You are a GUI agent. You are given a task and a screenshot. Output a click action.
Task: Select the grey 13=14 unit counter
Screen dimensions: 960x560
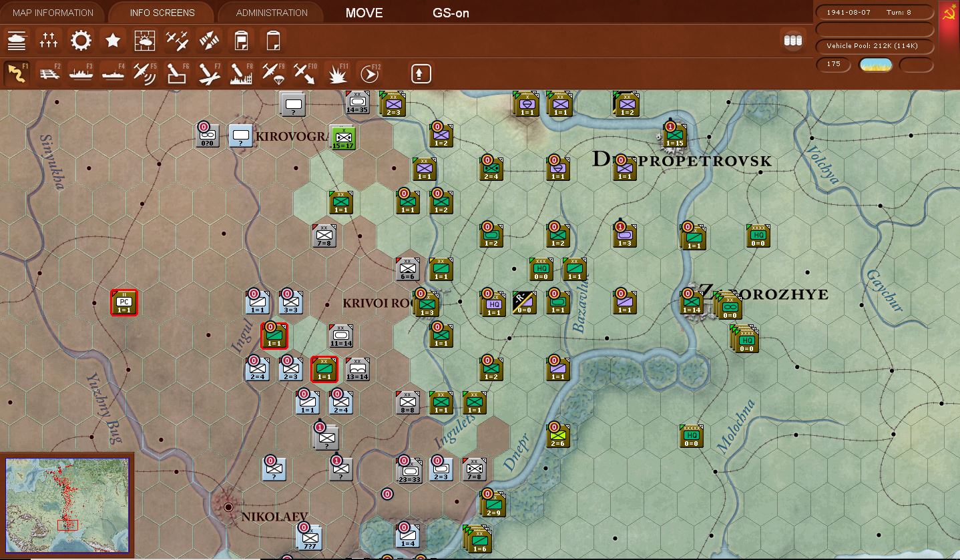click(x=357, y=368)
